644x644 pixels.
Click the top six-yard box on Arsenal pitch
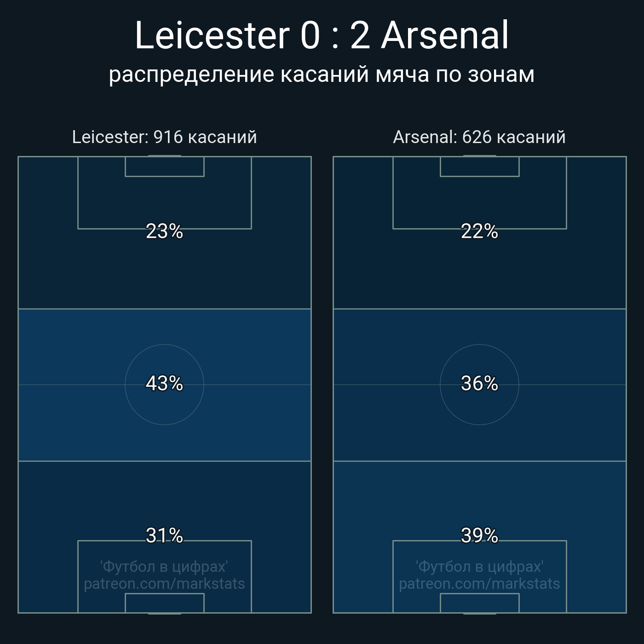[x=479, y=167]
